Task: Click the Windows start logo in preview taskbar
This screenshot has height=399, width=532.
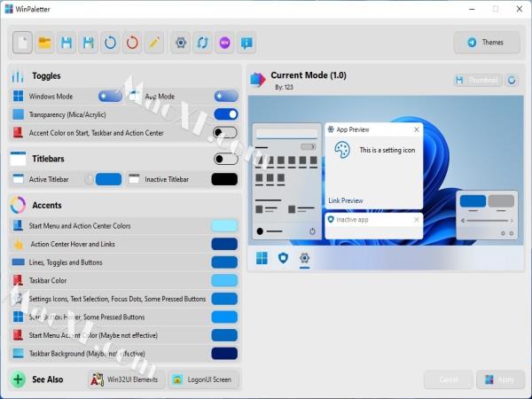Action: click(262, 258)
